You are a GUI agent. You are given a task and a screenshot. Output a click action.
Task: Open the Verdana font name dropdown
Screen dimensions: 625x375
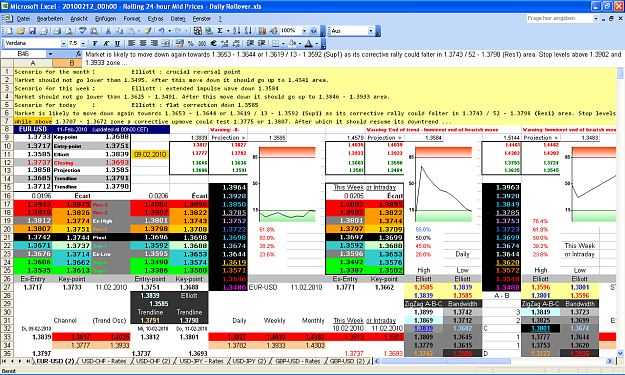point(63,43)
